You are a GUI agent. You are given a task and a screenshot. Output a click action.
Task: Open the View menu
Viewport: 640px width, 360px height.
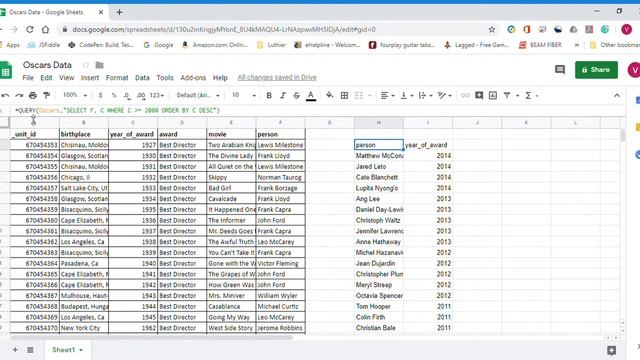click(67, 78)
